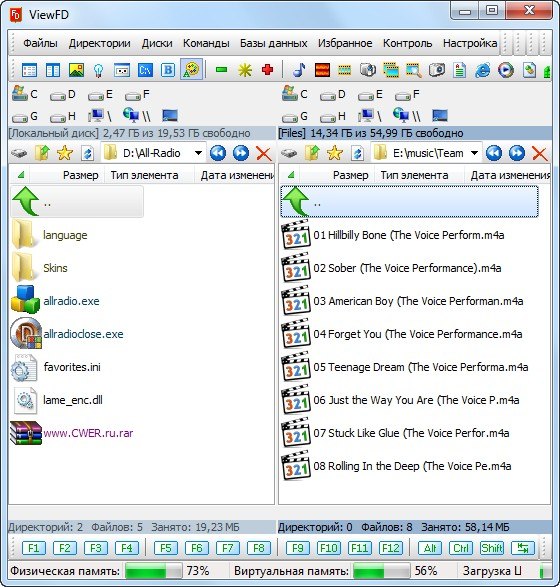The height and width of the screenshot is (587, 560).
Task: Toggle the bold B font icon
Action: 168,70
